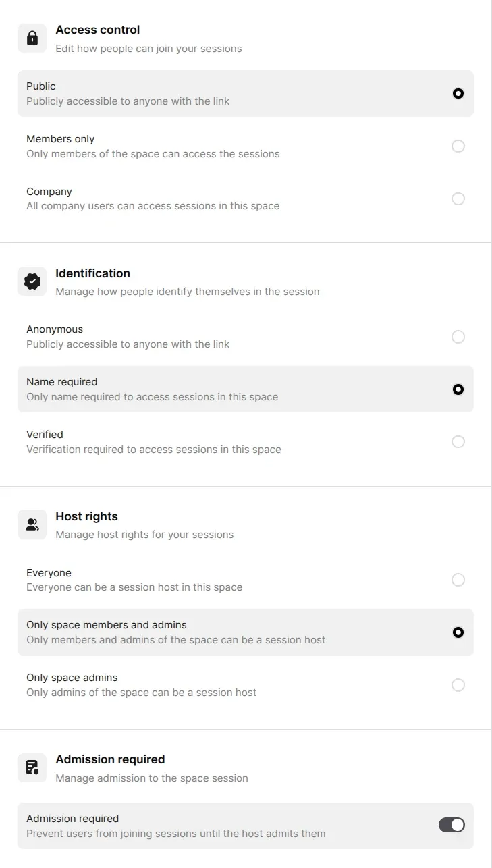
Task: Click the admission clipboard icon
Action: pyautogui.click(x=32, y=767)
